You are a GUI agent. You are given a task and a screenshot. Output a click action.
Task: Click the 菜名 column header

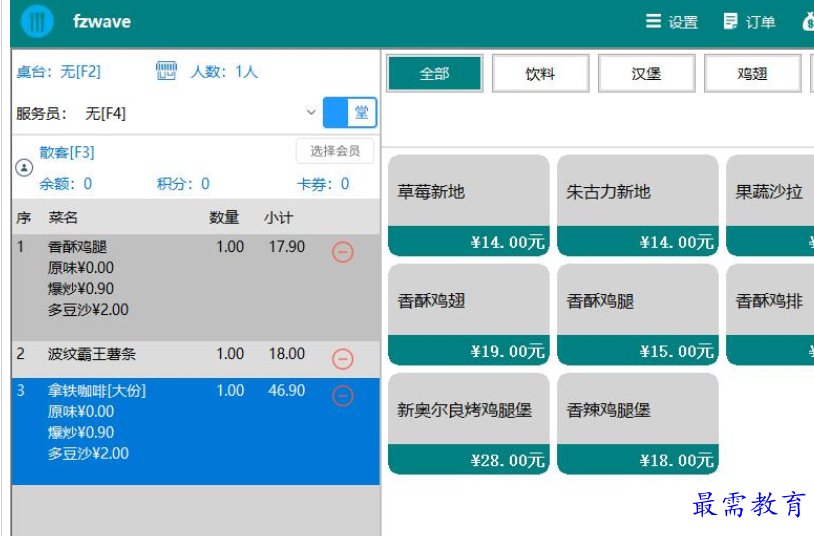(x=63, y=217)
